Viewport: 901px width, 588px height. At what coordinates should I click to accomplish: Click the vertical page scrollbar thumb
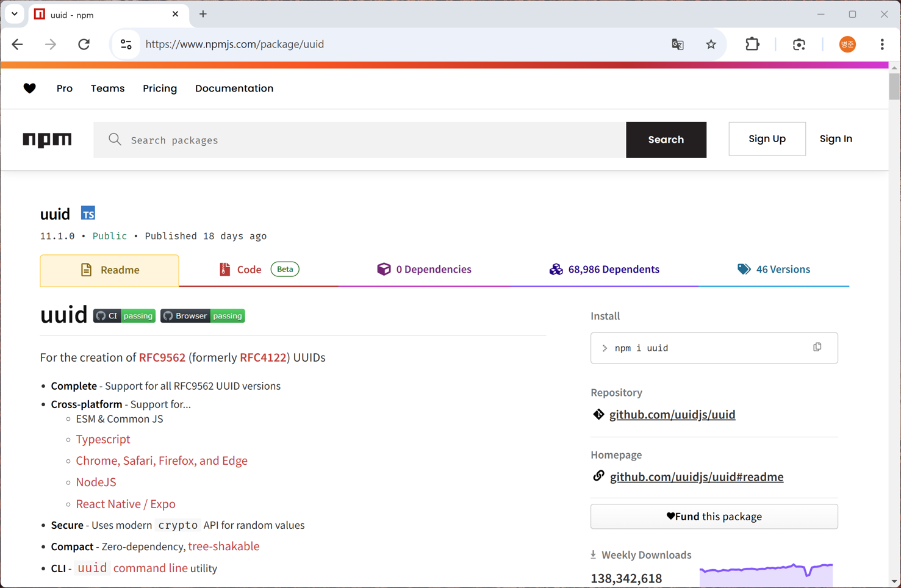(894, 85)
